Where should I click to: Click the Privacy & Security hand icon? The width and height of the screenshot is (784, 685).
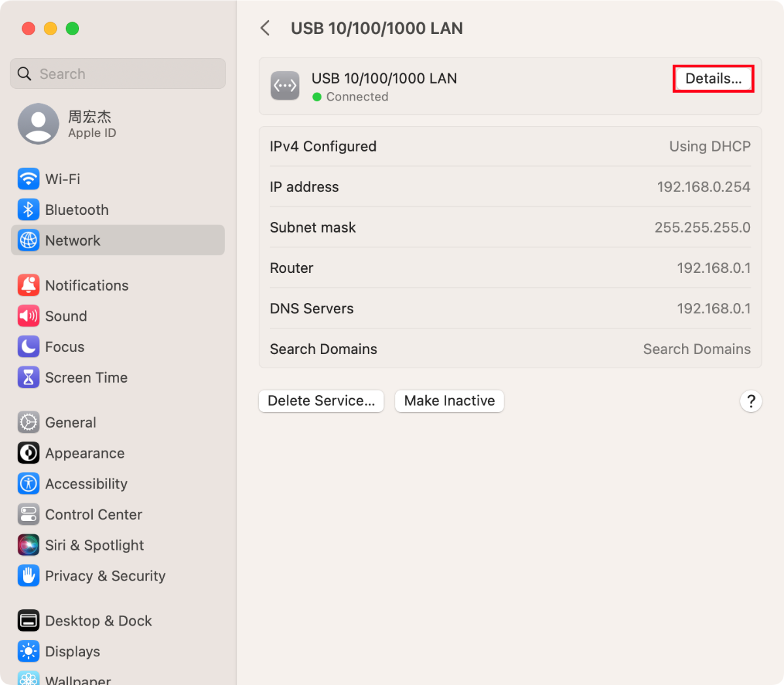(28, 576)
